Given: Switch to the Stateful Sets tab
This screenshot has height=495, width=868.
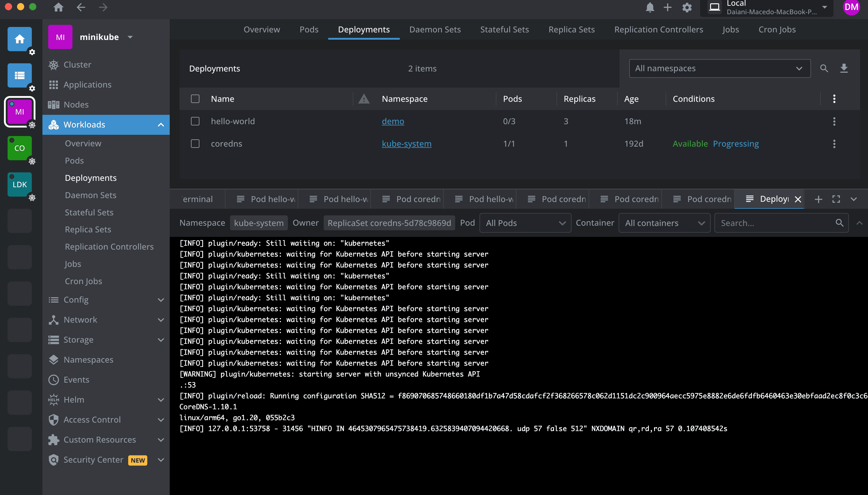Looking at the screenshot, I should pyautogui.click(x=504, y=29).
